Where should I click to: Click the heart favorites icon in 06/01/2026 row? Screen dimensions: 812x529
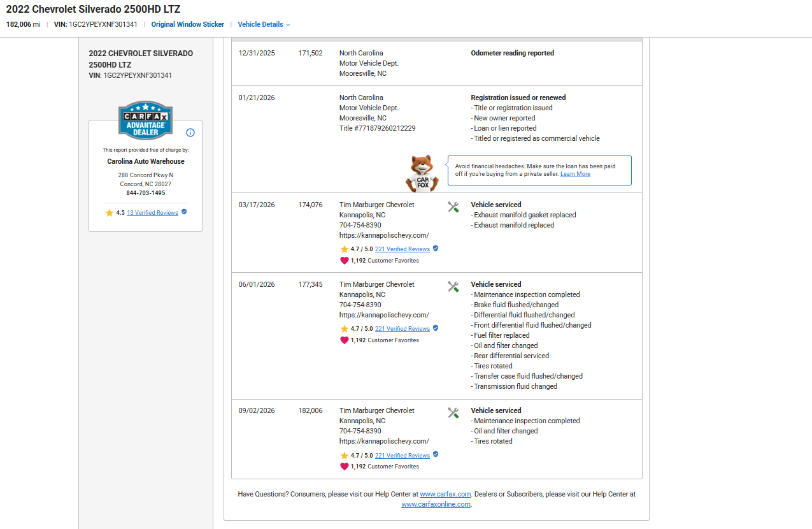344,340
